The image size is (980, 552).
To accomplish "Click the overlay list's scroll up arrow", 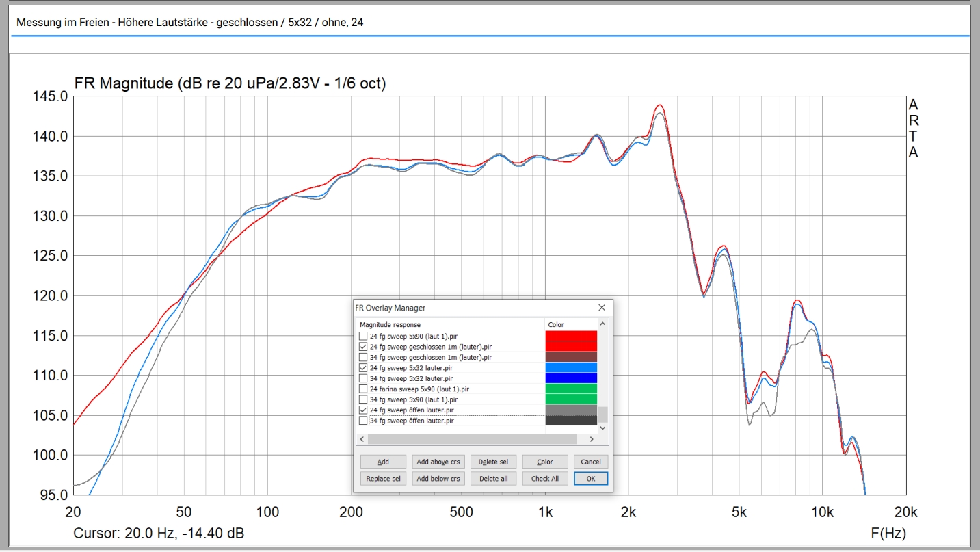I will coord(602,324).
